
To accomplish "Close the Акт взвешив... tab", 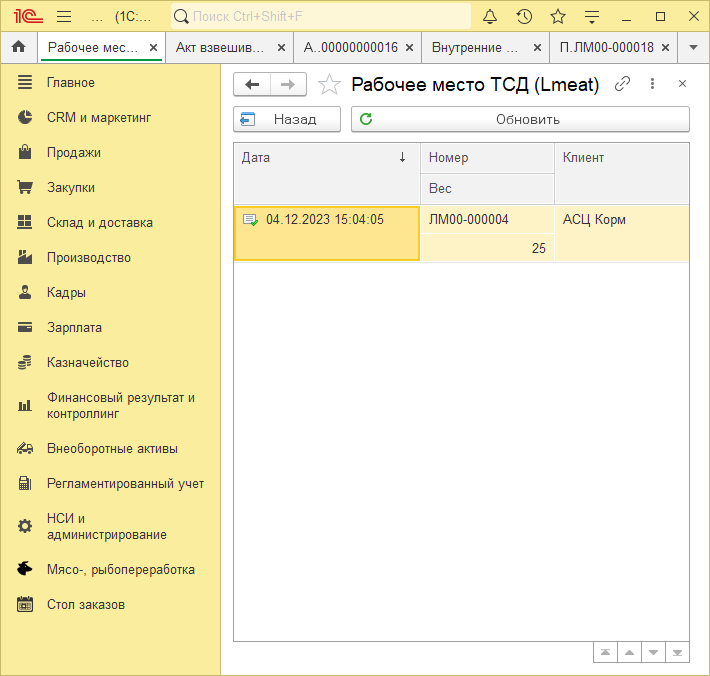I will point(281,47).
